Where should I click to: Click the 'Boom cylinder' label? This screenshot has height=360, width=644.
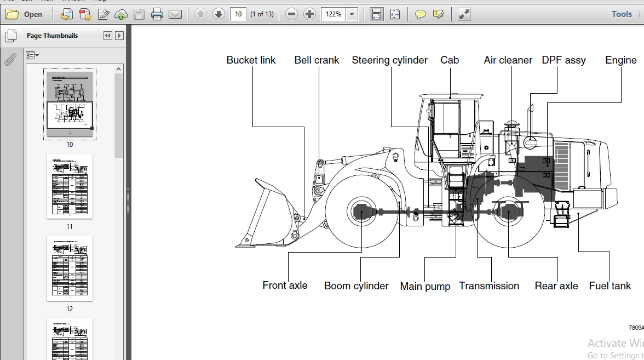357,286
